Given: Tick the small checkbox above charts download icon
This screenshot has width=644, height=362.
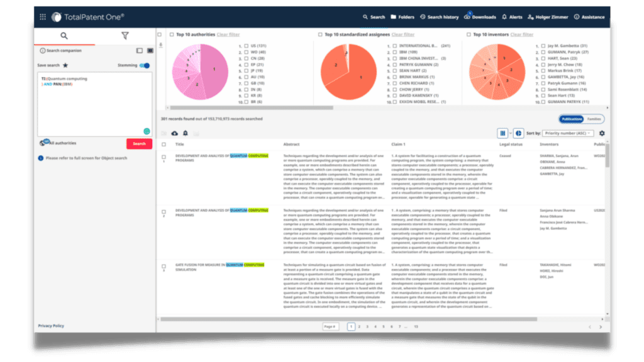Looking at the screenshot, I should click(x=160, y=35).
